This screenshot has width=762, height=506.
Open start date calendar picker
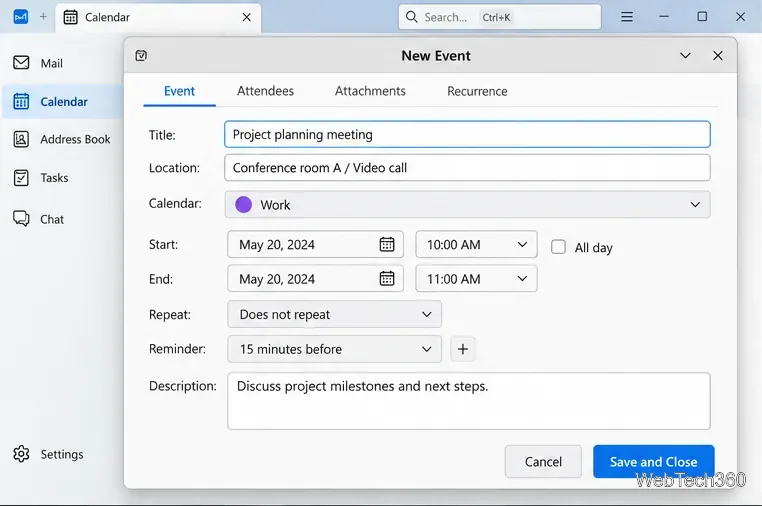387,244
